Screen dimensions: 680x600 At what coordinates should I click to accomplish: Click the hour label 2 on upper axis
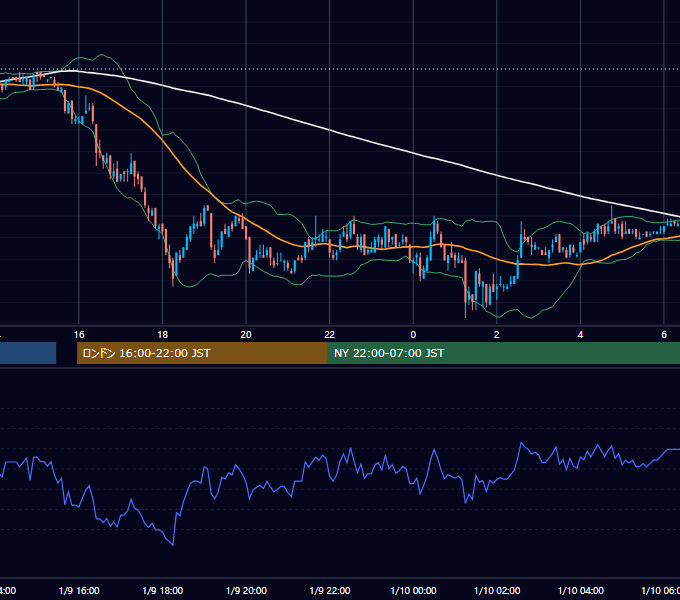[497, 334]
